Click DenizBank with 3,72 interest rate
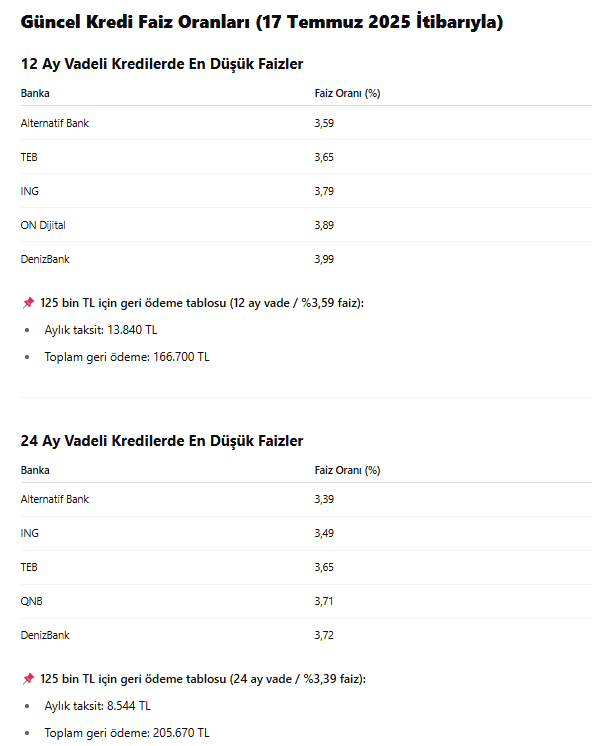 (45, 635)
